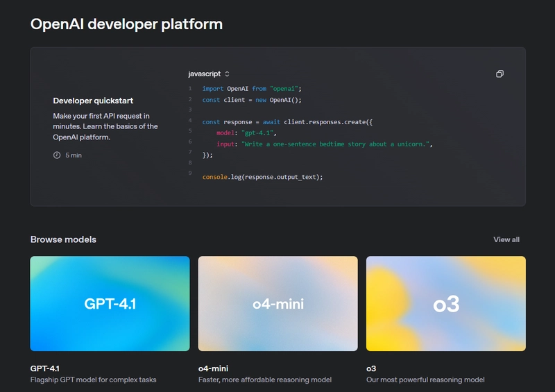Click code line with client.responses.create
Screen dimensions: 555x392
pos(287,122)
